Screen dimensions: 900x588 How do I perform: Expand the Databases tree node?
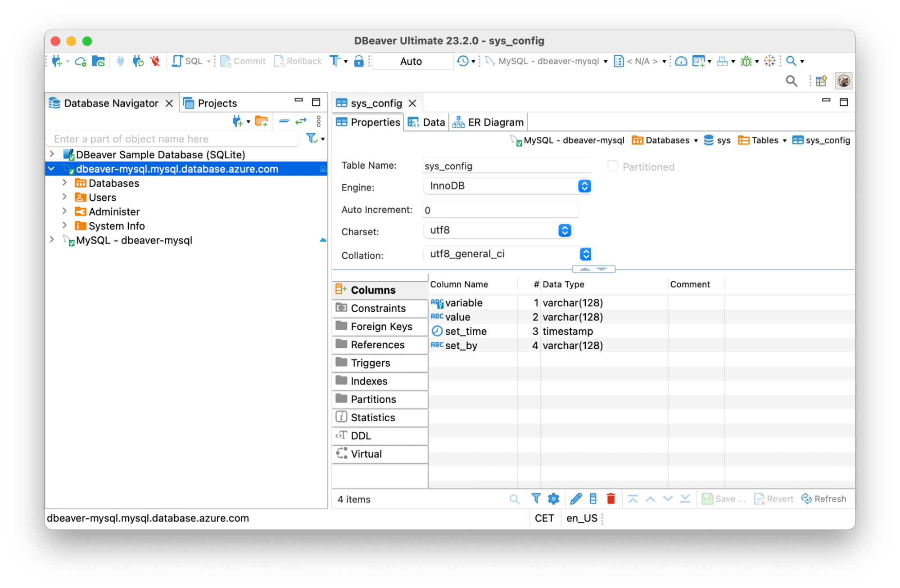[64, 183]
